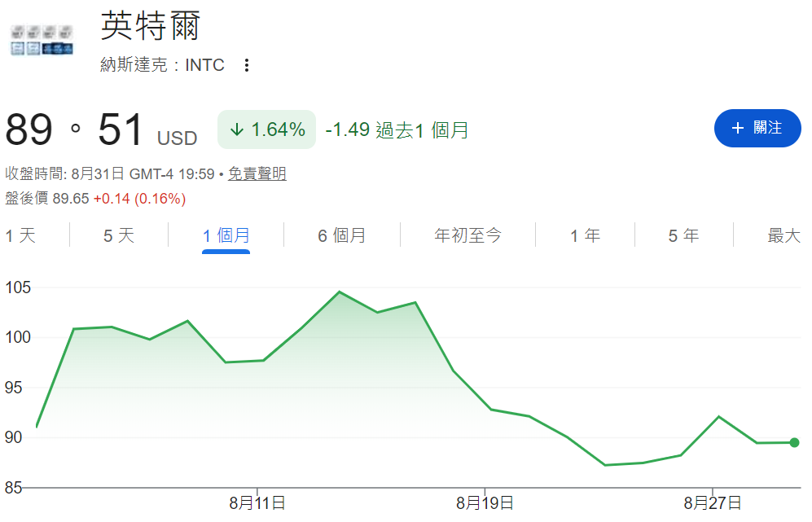Screen dimensions: 812x522
Task: Open the 免責聲明 disclaimer link
Action: point(257,173)
